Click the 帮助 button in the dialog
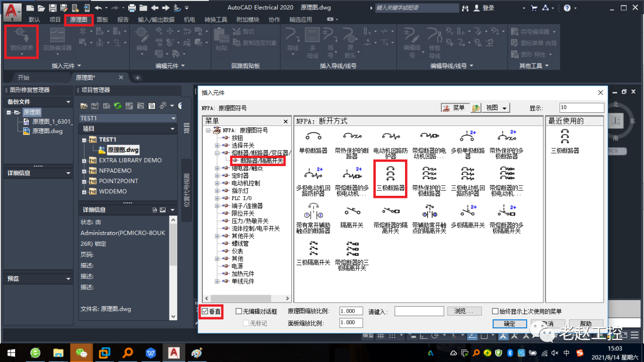644x362 pixels. (585, 324)
